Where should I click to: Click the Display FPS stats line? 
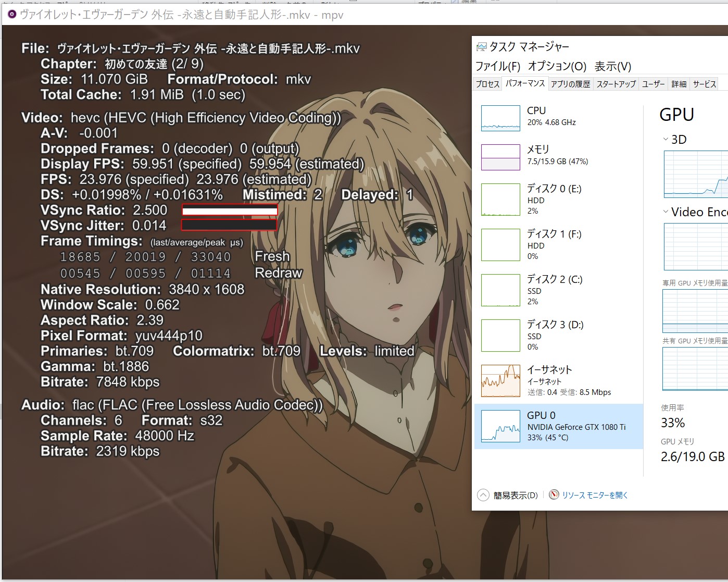(x=202, y=164)
